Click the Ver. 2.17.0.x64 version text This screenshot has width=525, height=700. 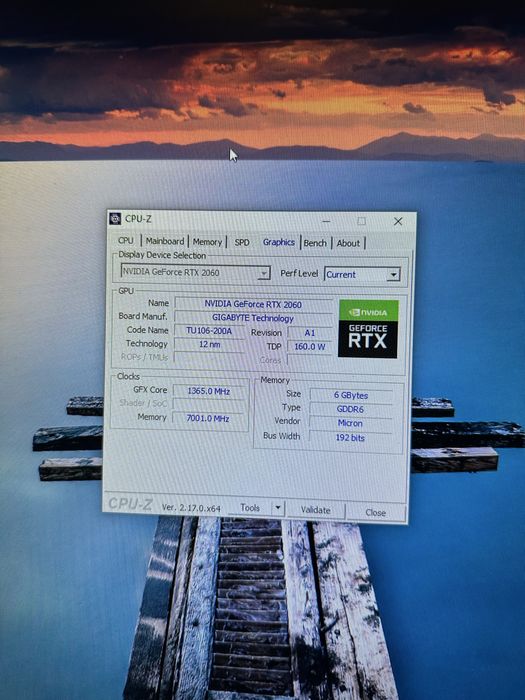coord(191,508)
